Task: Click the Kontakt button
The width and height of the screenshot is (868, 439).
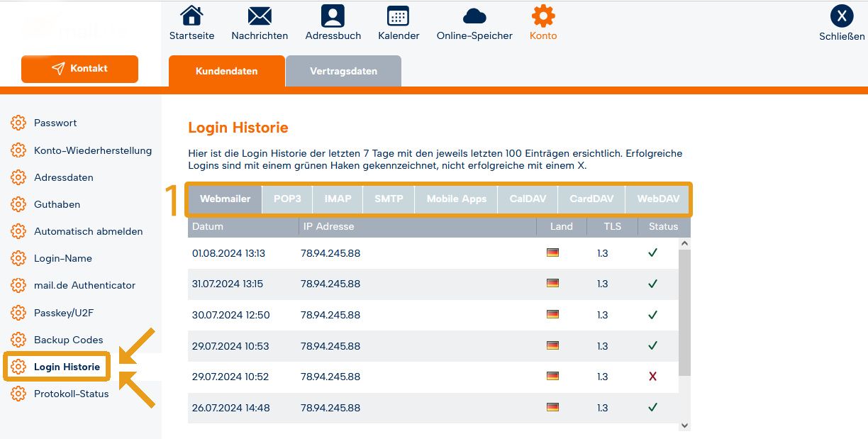Action: pyautogui.click(x=79, y=69)
